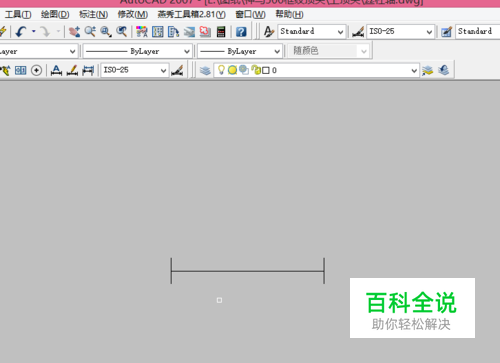Open the 标注(N) dimension menu
Viewport: 500px width, 363px height.
pyautogui.click(x=93, y=15)
